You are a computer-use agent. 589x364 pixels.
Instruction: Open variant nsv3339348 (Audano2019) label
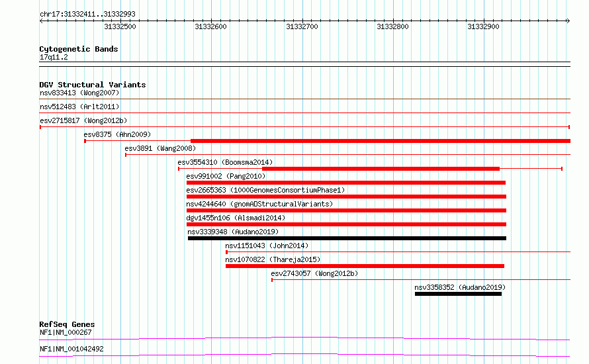233,232
